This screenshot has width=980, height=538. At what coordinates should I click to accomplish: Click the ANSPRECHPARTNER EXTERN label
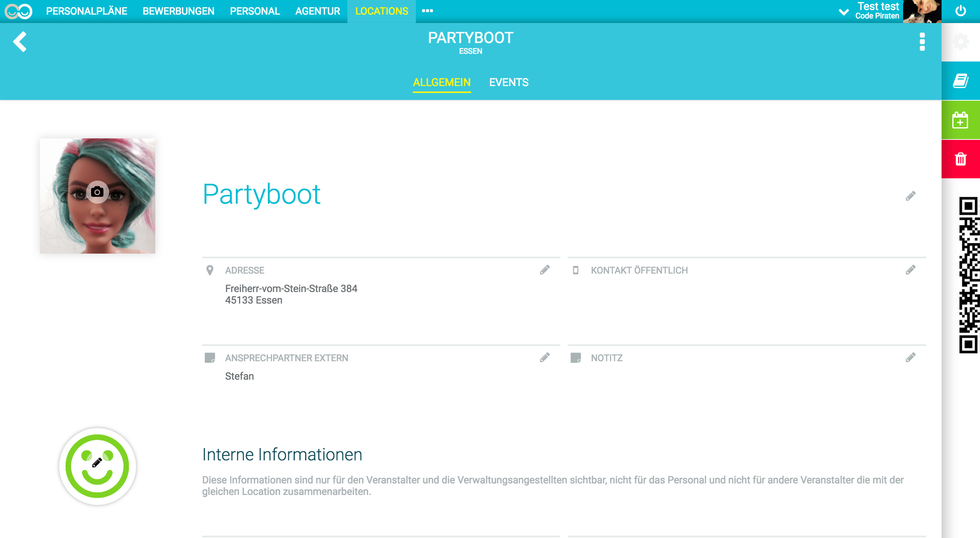pos(286,358)
